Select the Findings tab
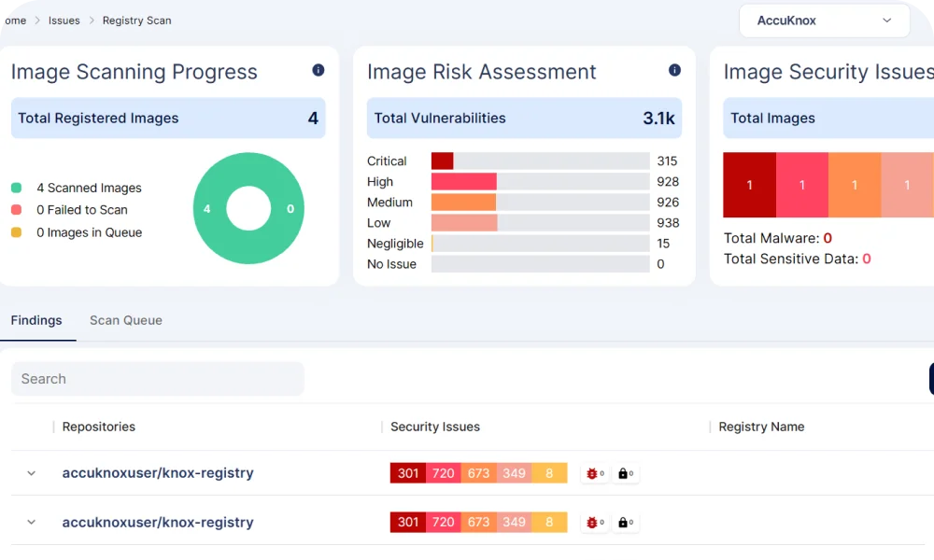Image resolution: width=934 pixels, height=560 pixels. (36, 320)
